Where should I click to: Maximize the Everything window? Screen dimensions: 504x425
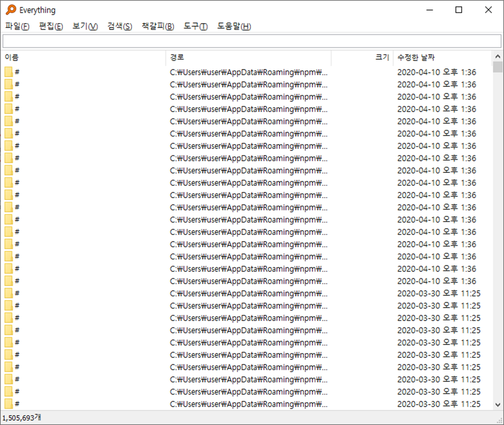[x=458, y=10]
